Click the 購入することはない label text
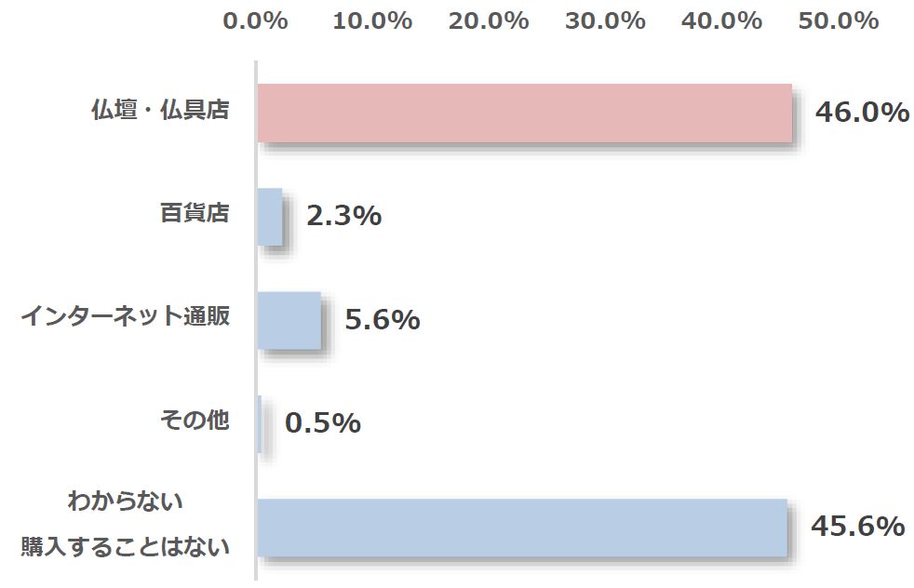The height and width of the screenshot is (588, 914). [126, 547]
